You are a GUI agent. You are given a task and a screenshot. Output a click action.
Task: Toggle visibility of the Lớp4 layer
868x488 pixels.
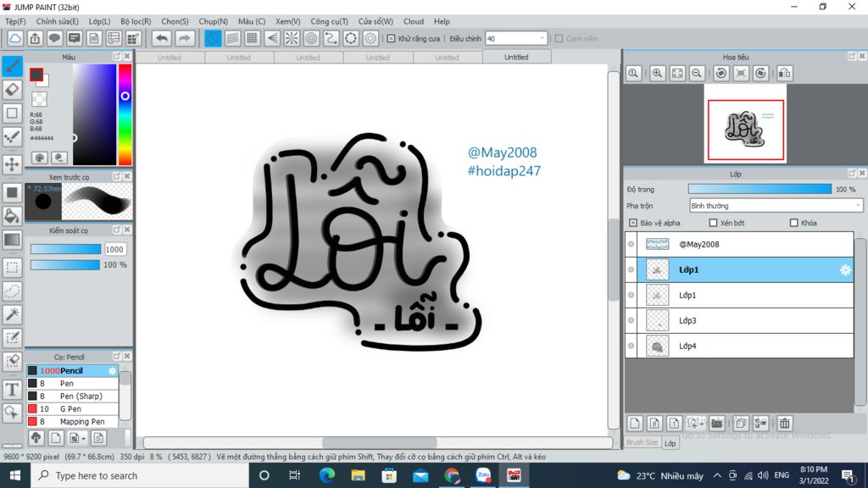coord(631,346)
